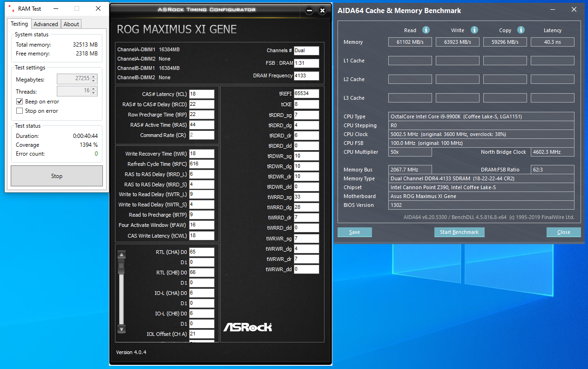Image resolution: width=588 pixels, height=369 pixels.
Task: Click the tWTR_S value field
Action: coord(202,205)
